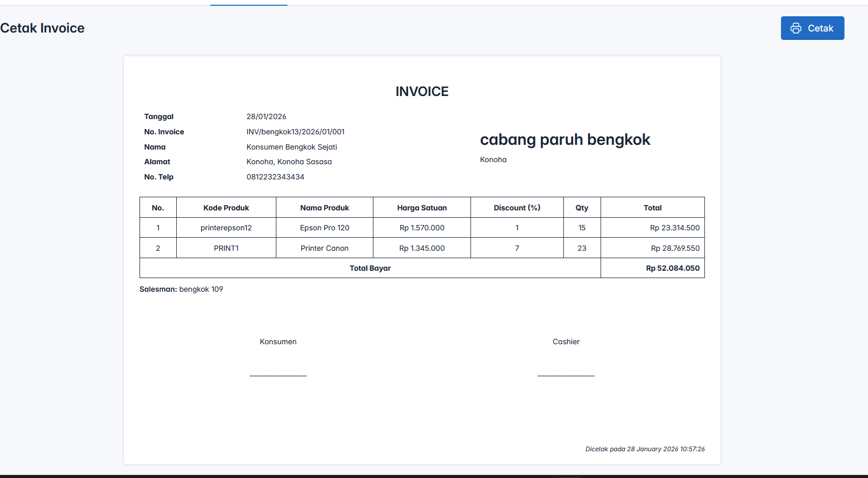Click the blue Cetak print button
The image size is (868, 478).
tap(812, 28)
